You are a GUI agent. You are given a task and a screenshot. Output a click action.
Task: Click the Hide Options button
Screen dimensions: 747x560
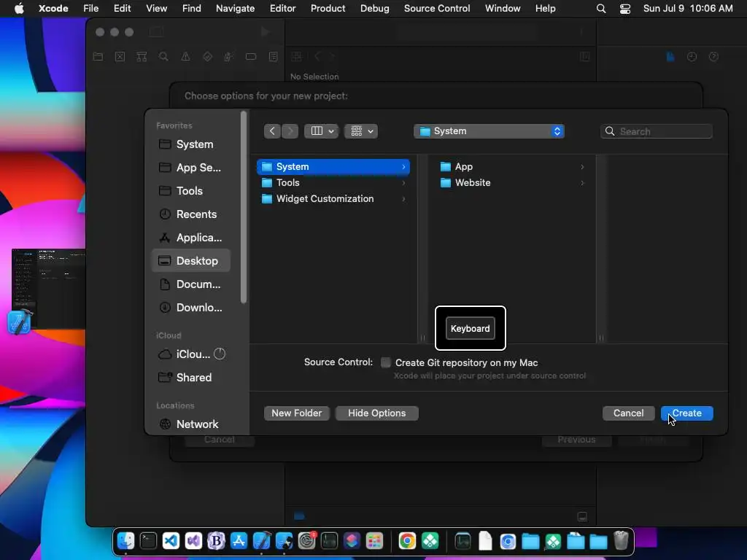[x=377, y=413]
